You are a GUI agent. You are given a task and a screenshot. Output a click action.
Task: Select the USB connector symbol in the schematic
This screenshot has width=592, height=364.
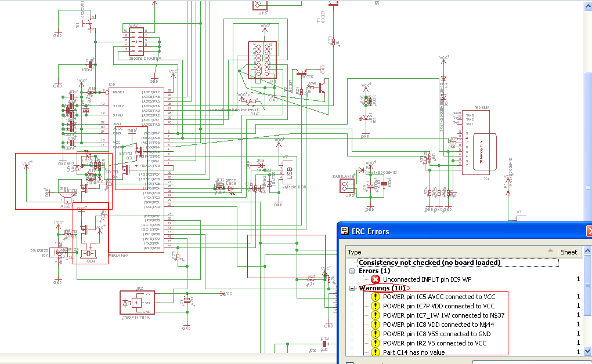[287, 173]
